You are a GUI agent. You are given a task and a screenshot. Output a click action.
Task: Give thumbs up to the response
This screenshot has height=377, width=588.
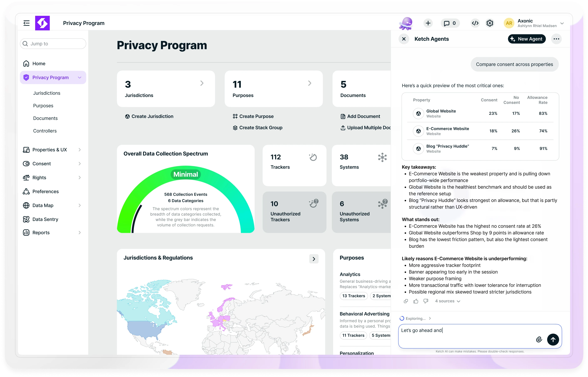(416, 301)
